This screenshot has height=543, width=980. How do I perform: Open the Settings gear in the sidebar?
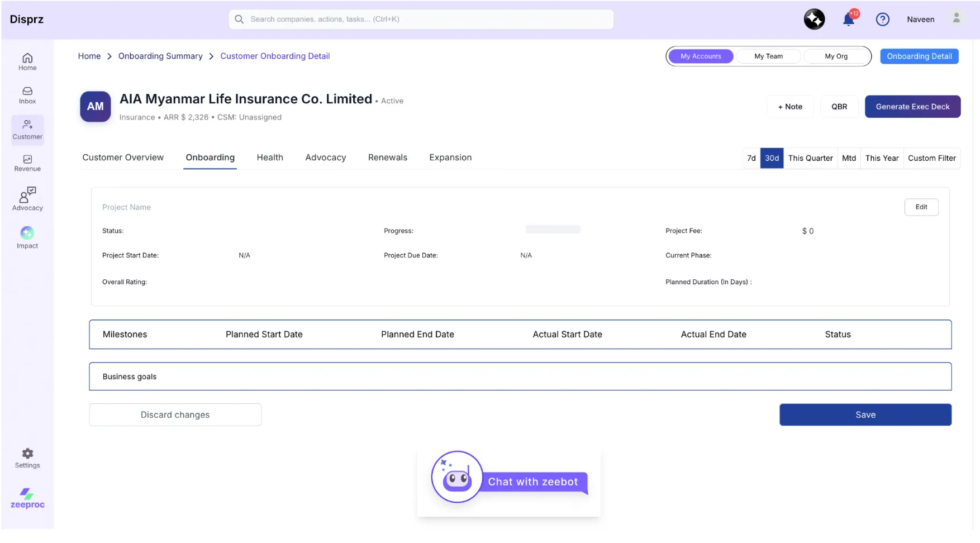(27, 458)
